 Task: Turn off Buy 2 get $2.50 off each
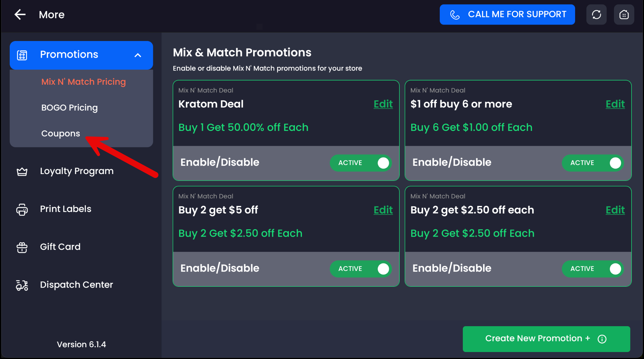click(x=592, y=269)
